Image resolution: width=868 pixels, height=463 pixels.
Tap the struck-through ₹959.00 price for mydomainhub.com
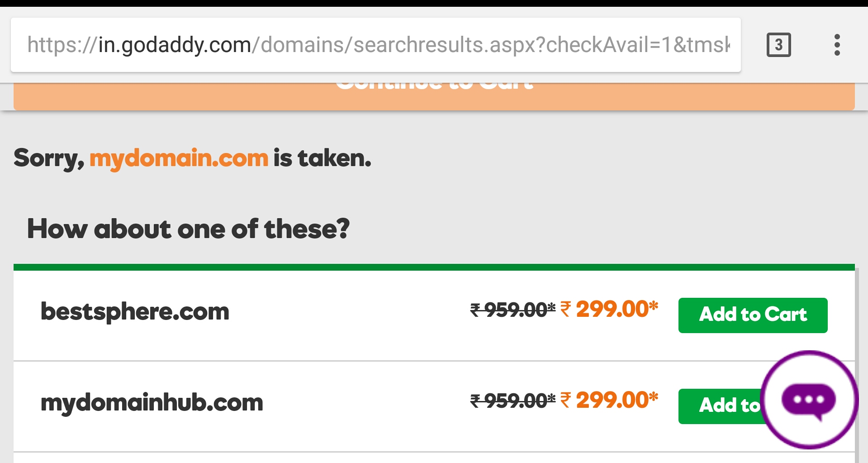tap(512, 401)
